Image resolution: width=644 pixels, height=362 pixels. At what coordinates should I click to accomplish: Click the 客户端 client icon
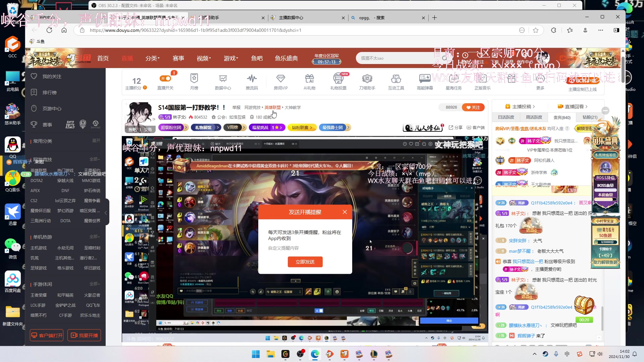(476, 128)
